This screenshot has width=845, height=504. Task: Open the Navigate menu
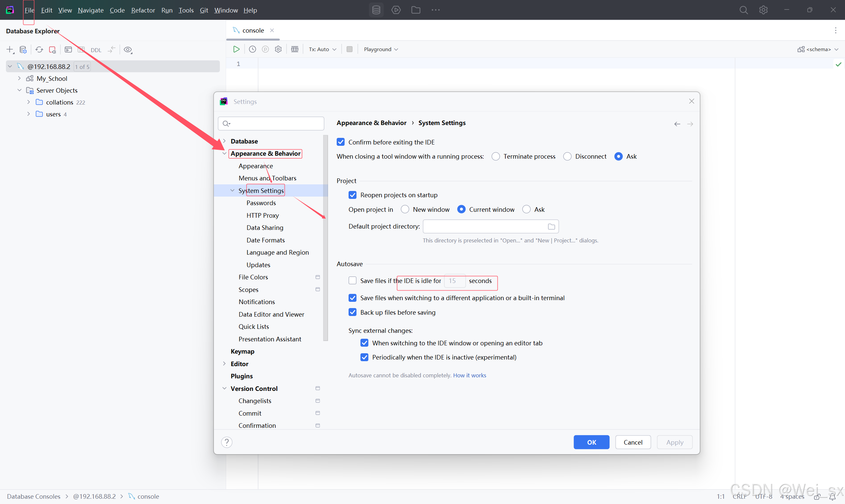tap(90, 10)
